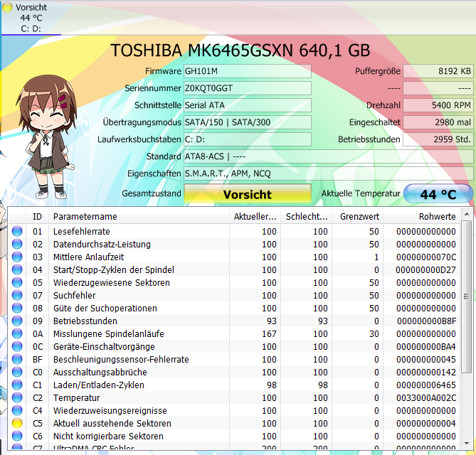Click blue status icon of Wiederzuweisungsereignisse row

click(x=17, y=410)
